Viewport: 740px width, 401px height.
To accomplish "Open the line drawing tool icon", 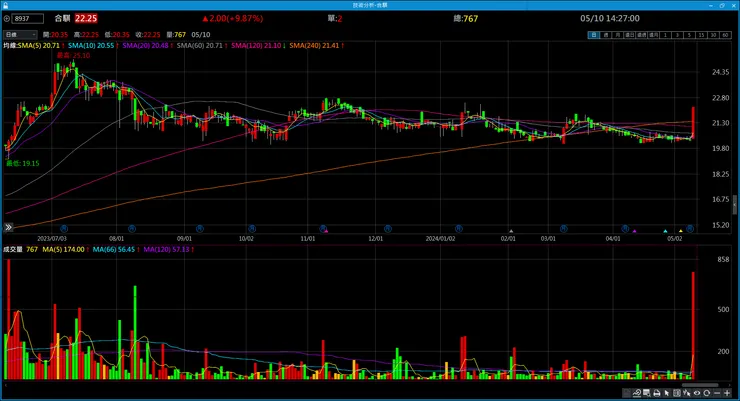I will pyautogui.click(x=637, y=393).
